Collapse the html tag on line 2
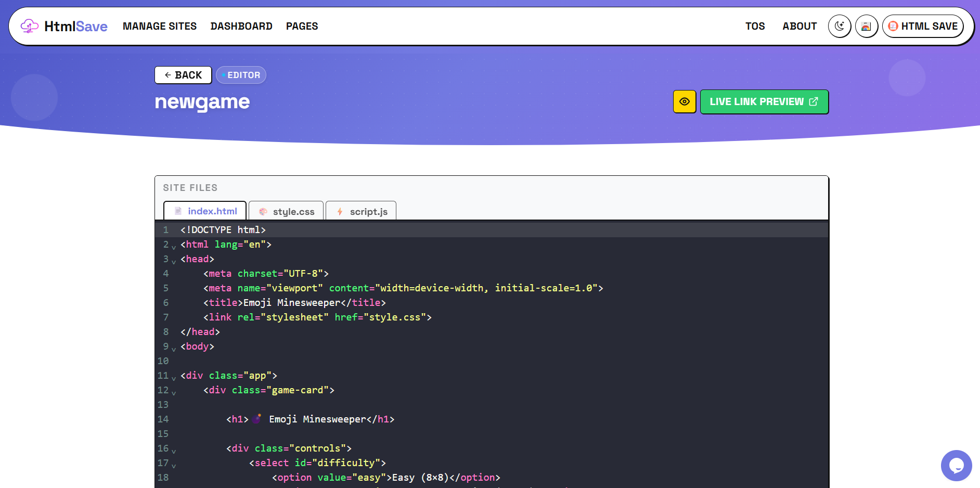The image size is (980, 488). point(174,247)
